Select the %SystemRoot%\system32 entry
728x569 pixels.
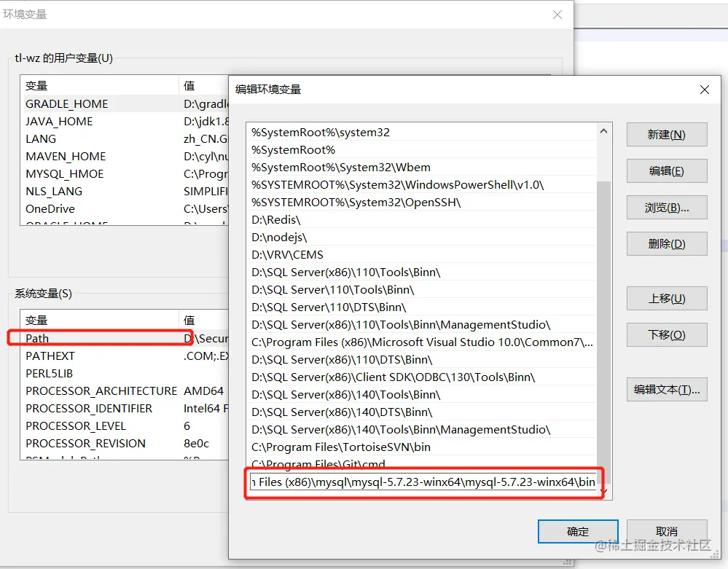coord(422,133)
